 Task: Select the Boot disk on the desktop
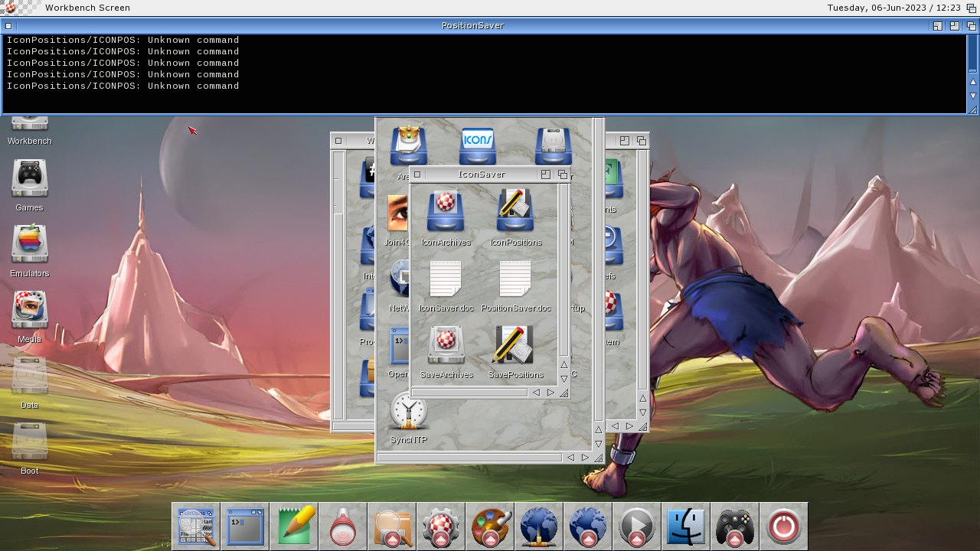coord(30,442)
